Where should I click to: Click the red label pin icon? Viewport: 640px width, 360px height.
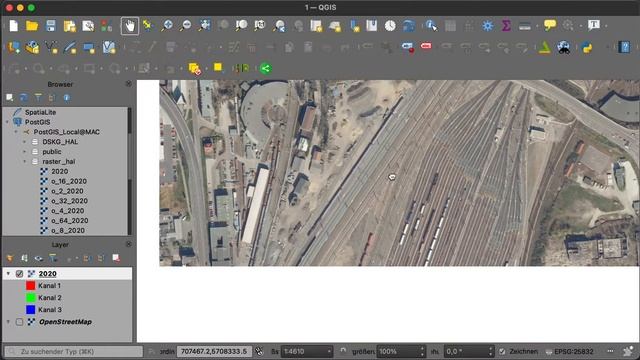(426, 46)
